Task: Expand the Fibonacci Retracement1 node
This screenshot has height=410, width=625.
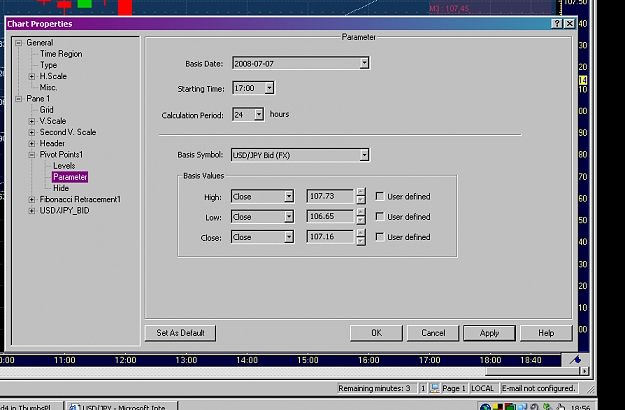Action: click(32, 199)
